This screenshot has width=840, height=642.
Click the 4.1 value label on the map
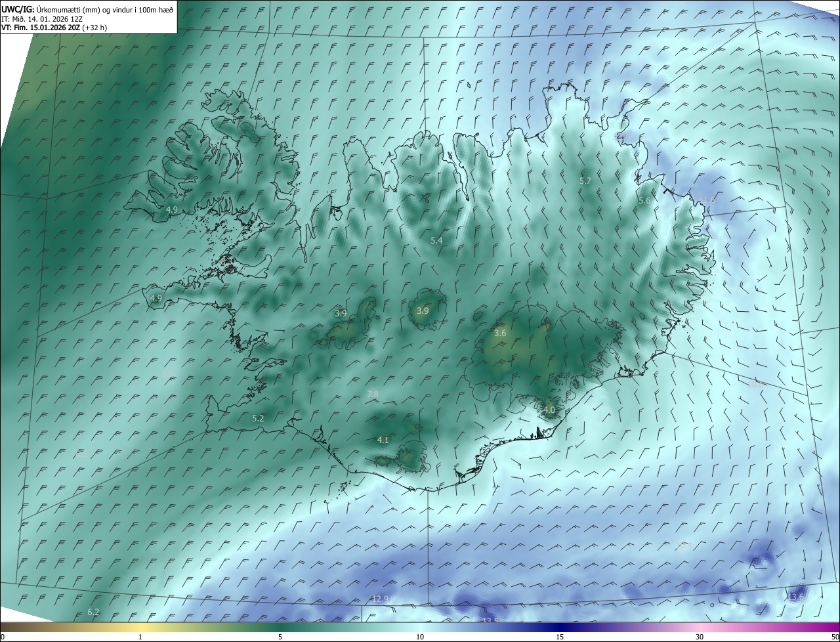click(383, 440)
